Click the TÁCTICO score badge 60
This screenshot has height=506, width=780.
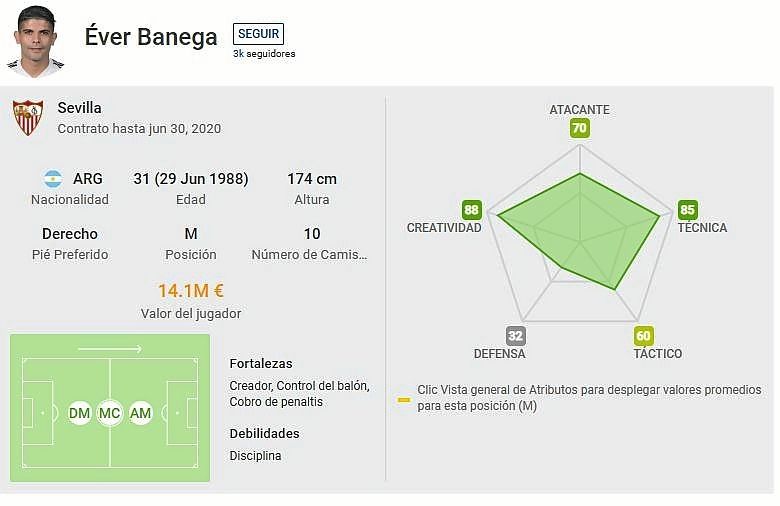click(644, 336)
